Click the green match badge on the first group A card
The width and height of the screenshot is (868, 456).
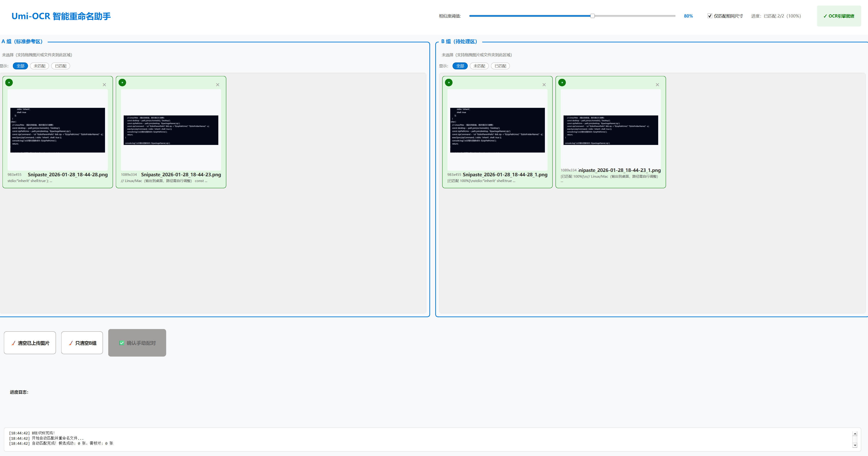coord(9,82)
